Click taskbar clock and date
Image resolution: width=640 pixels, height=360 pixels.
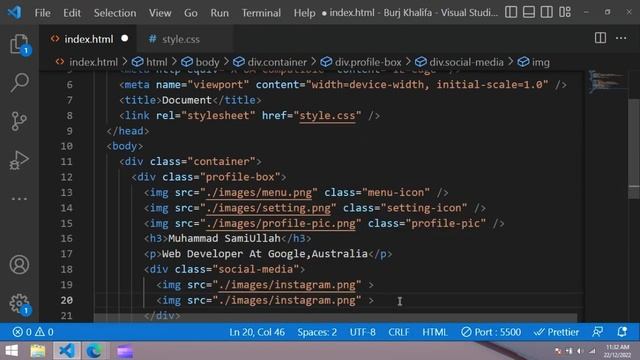(x=617, y=351)
